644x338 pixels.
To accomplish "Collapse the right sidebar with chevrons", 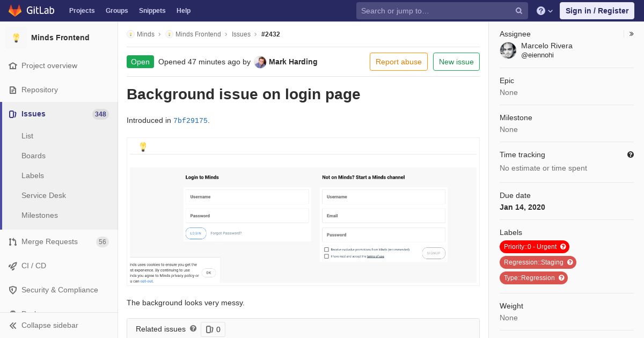I will (632, 34).
